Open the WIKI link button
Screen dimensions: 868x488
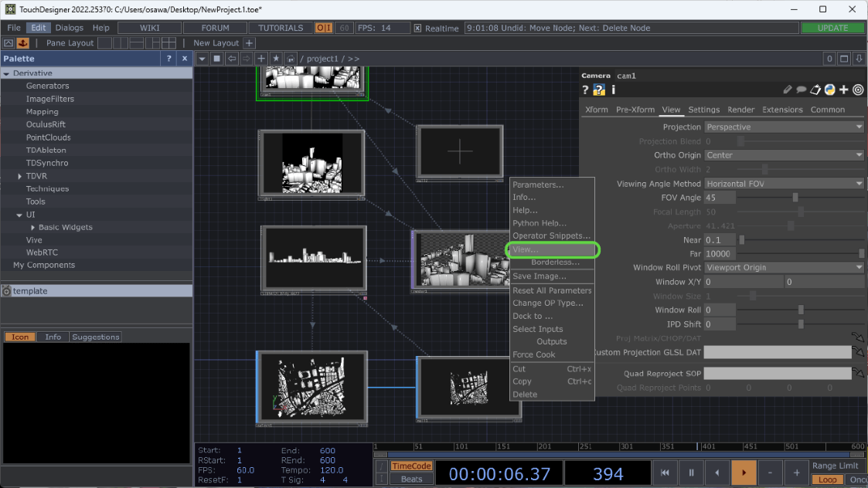coord(149,28)
